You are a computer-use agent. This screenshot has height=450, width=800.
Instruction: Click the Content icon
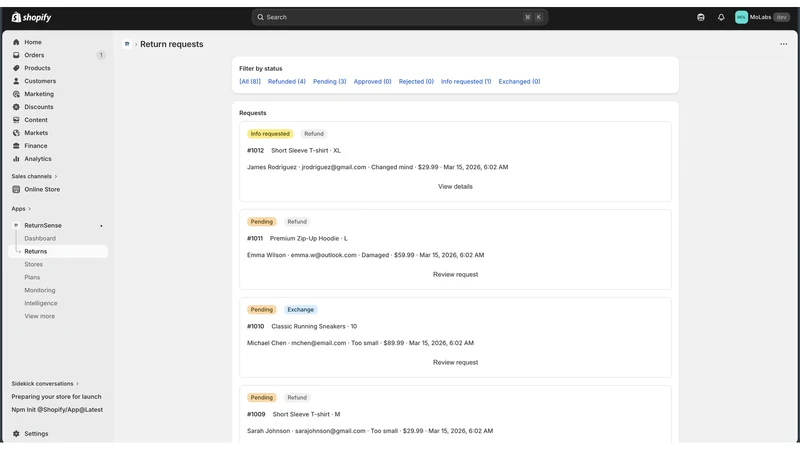coord(16,120)
